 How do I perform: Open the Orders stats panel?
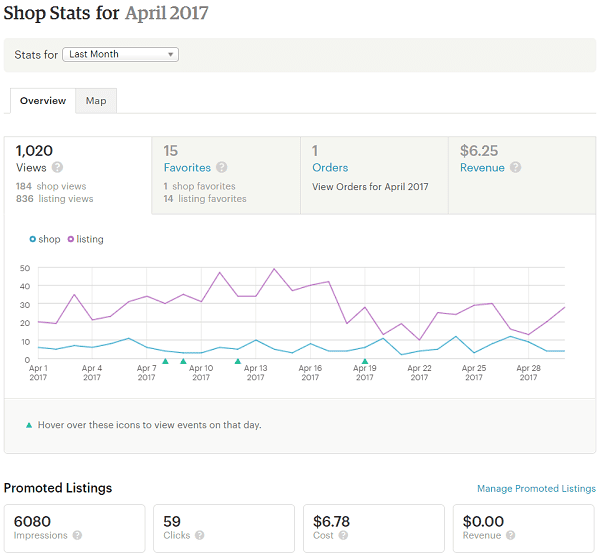(374, 175)
